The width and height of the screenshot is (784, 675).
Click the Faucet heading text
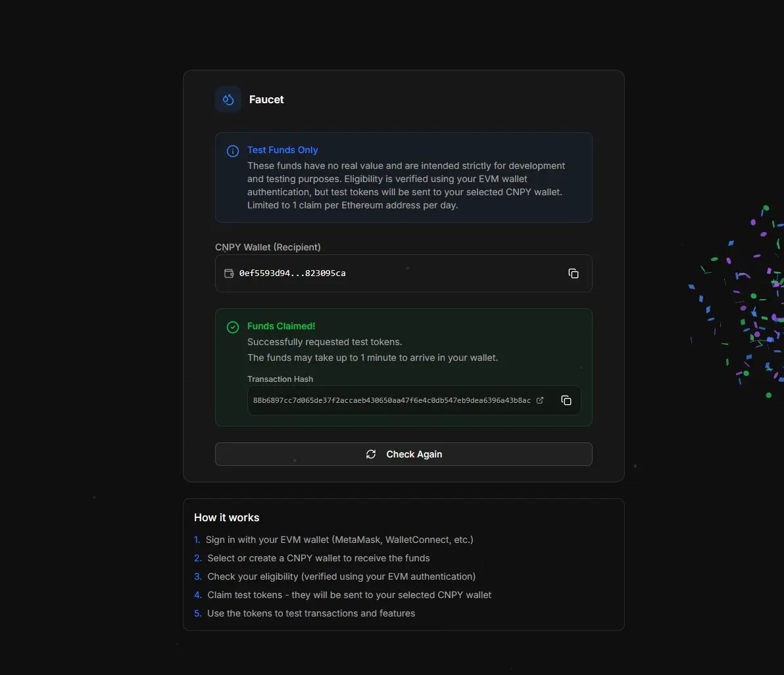tap(266, 99)
